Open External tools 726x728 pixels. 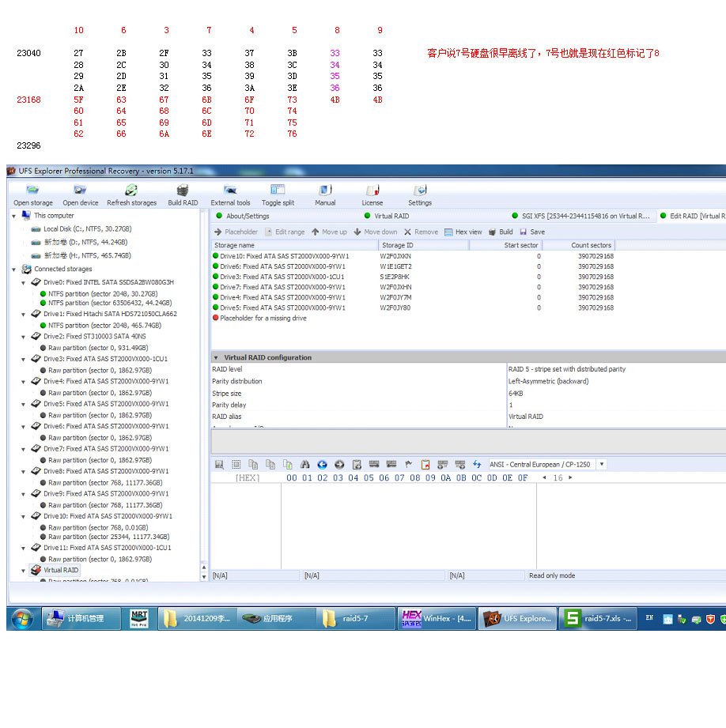230,195
